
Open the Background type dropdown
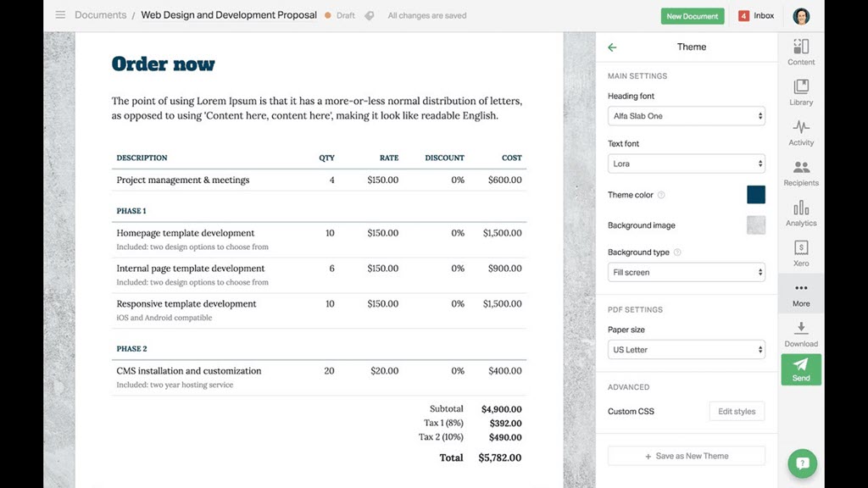click(687, 273)
